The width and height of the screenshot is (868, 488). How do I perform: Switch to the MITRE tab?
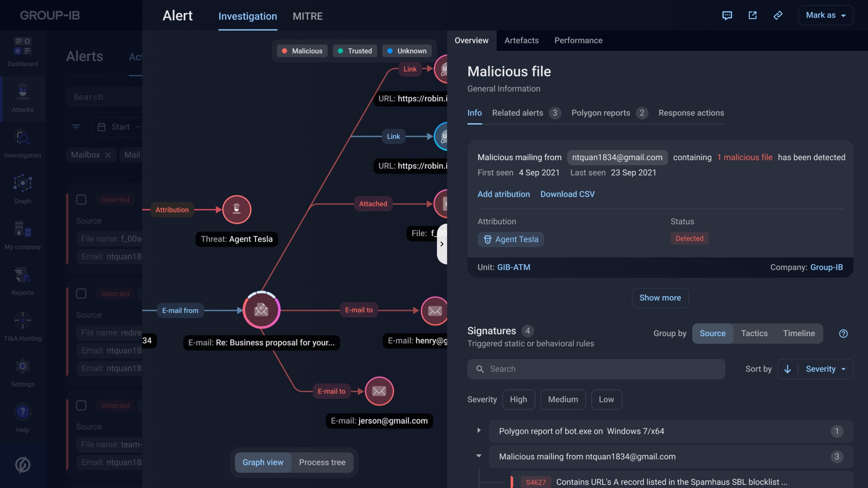[x=307, y=16]
